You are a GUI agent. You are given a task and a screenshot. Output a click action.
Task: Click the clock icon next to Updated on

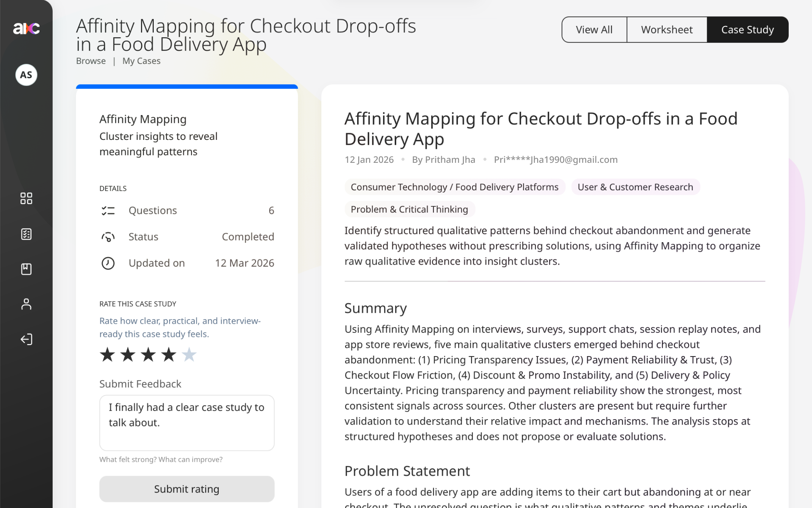click(x=108, y=263)
